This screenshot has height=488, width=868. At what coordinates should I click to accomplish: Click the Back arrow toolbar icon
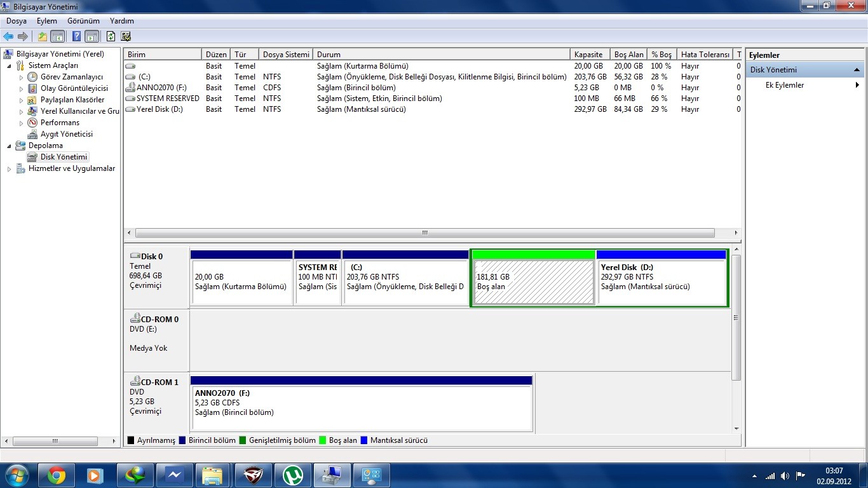point(8,36)
